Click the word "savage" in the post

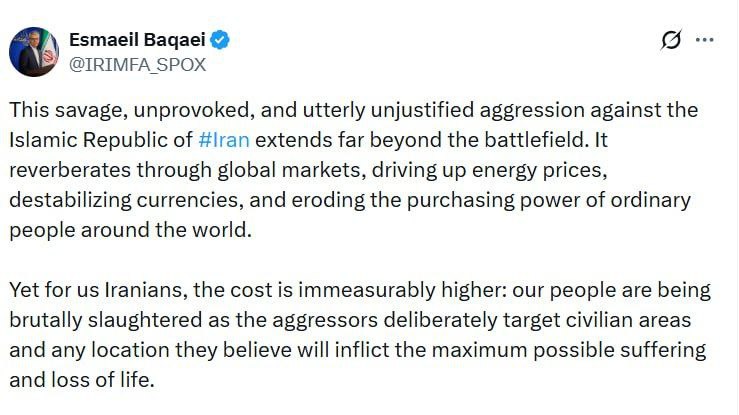click(x=80, y=111)
